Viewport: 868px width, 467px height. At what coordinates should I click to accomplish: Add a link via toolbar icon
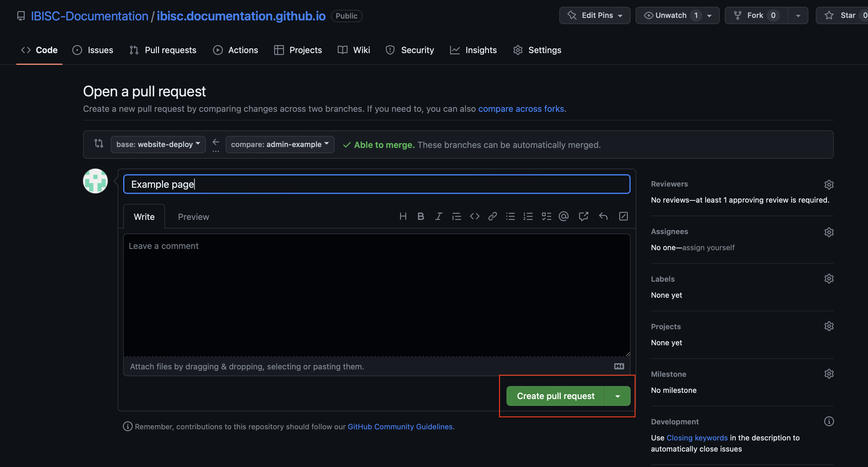click(492, 216)
